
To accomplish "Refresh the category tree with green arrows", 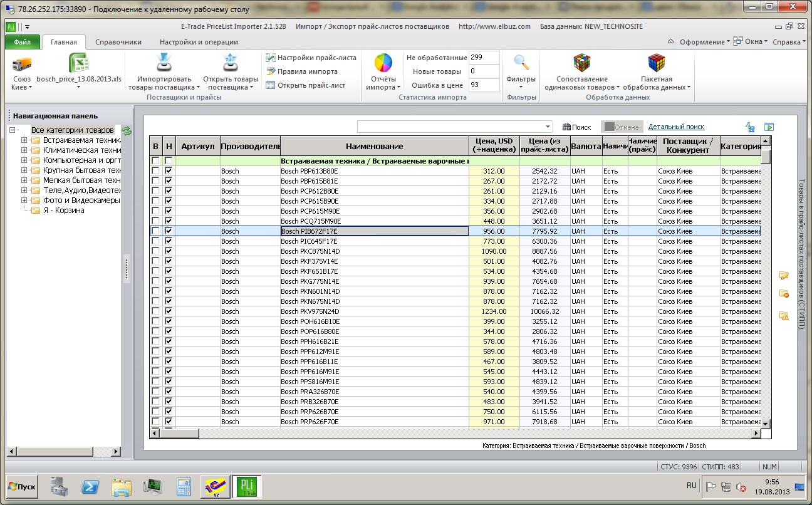I will (x=127, y=130).
